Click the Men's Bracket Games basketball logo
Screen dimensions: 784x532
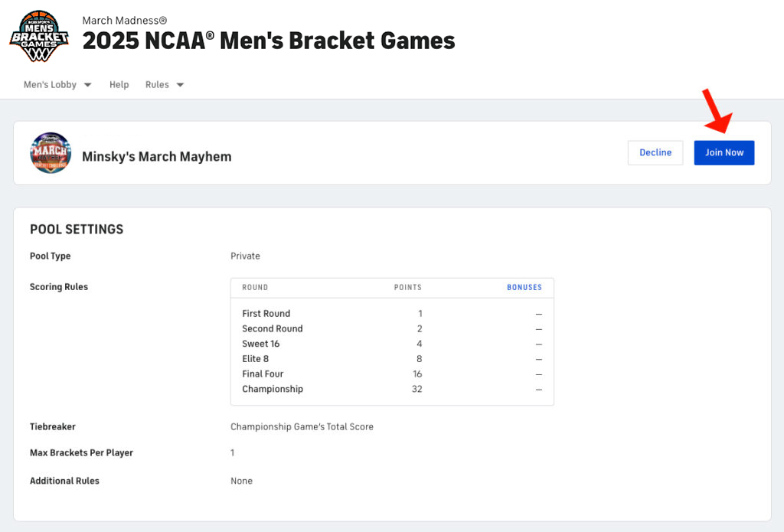39,36
